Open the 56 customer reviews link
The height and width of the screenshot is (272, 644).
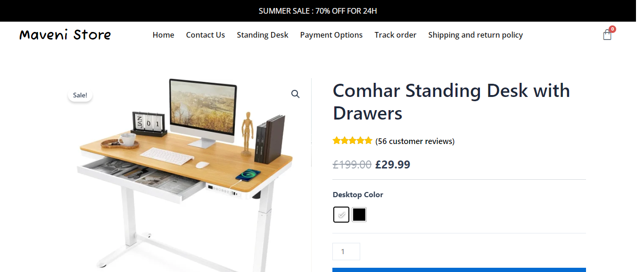415,141
